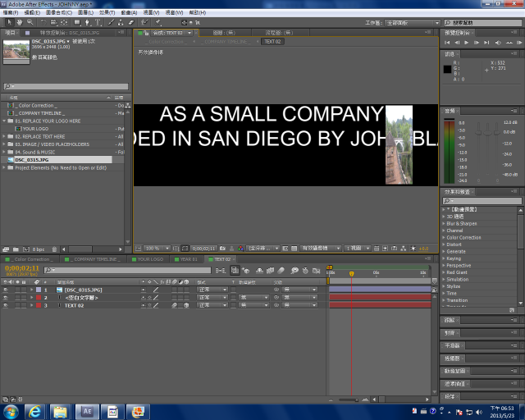The image size is (525, 420).
Task: Select the Roto Brush tool
Action: pyautogui.click(x=144, y=22)
